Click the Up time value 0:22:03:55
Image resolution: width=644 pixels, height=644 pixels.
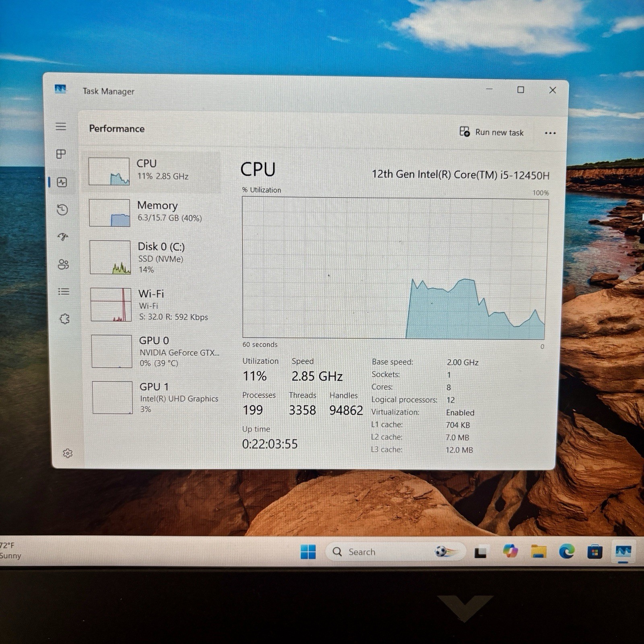pyautogui.click(x=270, y=444)
